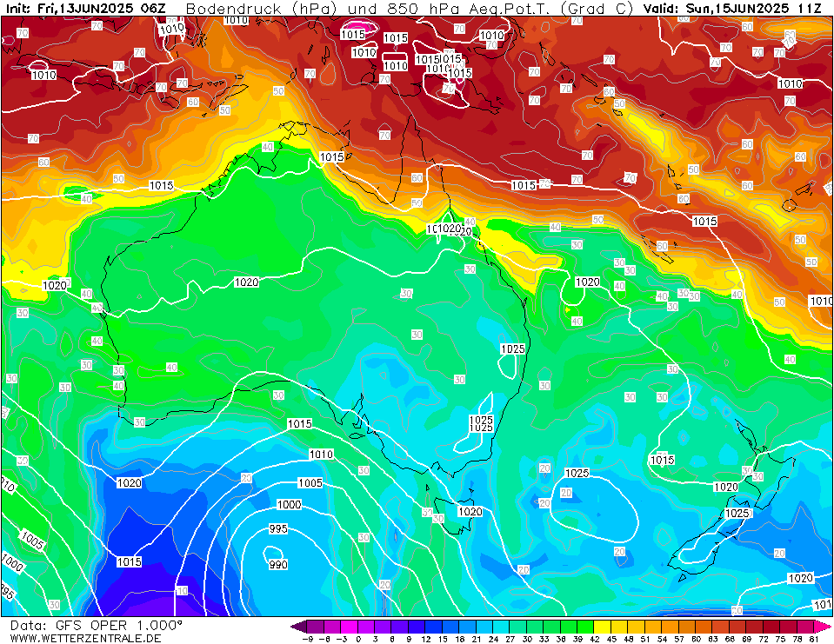Click the -9 value on the color scale

(308, 639)
